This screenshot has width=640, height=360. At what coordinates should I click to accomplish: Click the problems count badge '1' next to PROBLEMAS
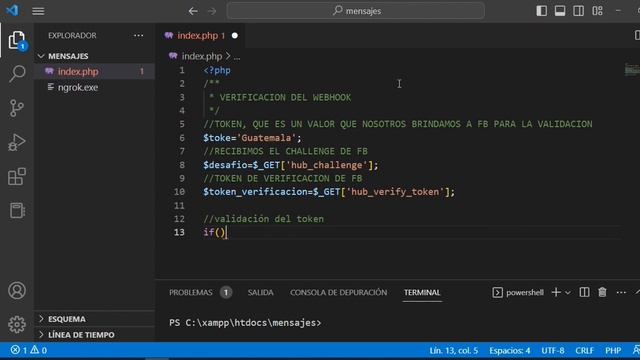click(226, 292)
